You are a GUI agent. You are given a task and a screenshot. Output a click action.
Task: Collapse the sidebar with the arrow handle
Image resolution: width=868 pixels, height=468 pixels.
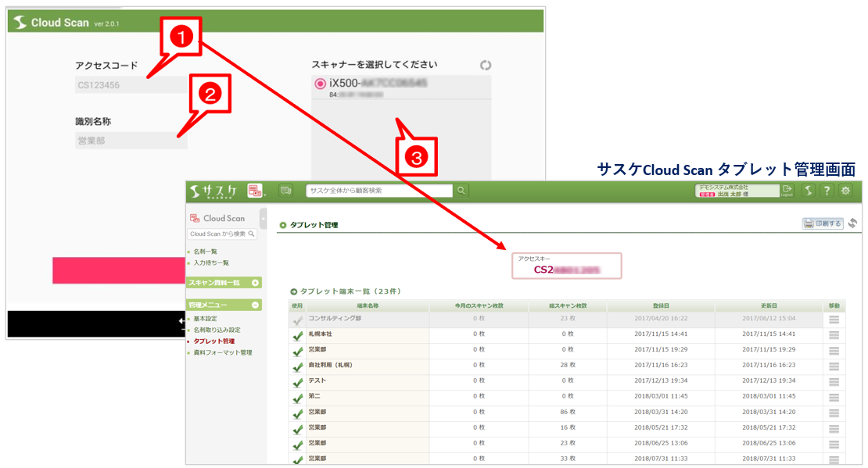click(263, 218)
